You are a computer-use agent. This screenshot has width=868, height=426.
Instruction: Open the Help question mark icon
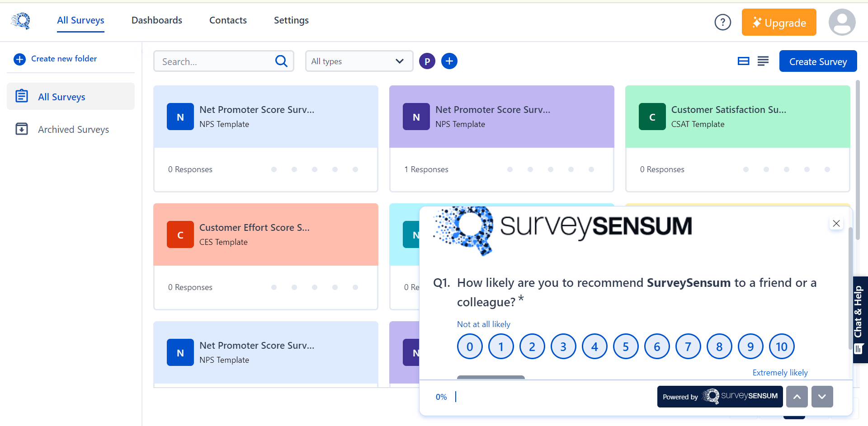pos(722,22)
